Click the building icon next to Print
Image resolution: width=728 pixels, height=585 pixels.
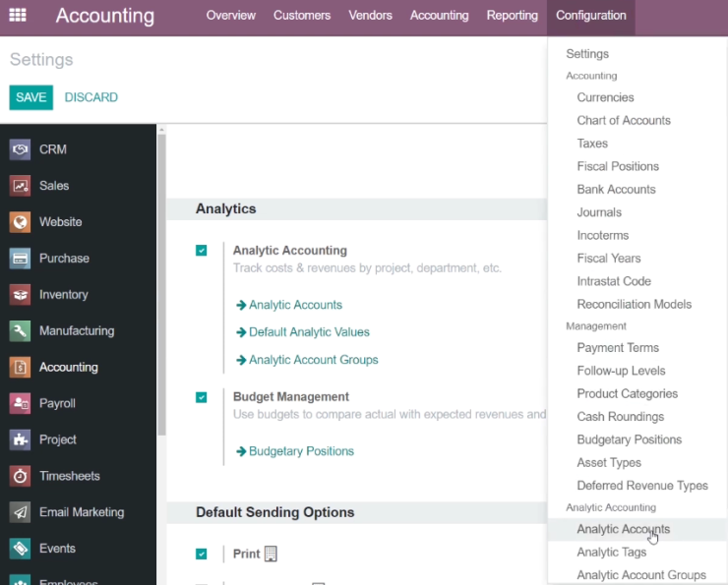point(271,554)
